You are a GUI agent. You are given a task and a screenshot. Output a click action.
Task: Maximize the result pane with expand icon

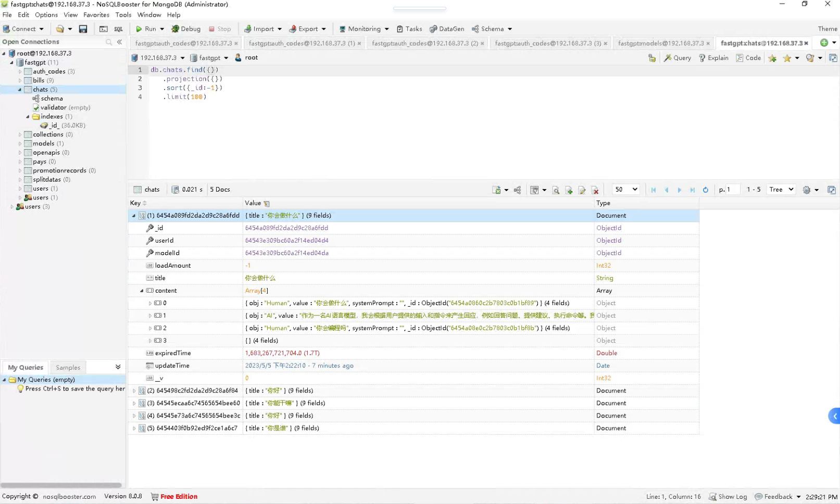(831, 190)
